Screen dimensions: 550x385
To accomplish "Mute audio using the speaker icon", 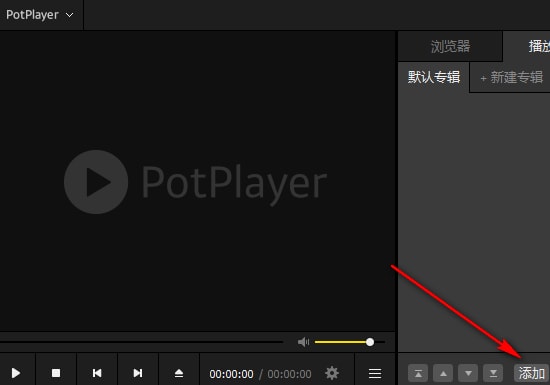I will pos(303,342).
